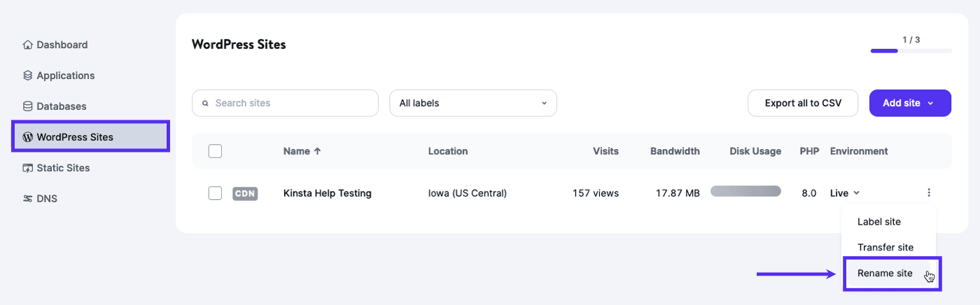
Task: Click the PHP column header
Action: tap(809, 151)
